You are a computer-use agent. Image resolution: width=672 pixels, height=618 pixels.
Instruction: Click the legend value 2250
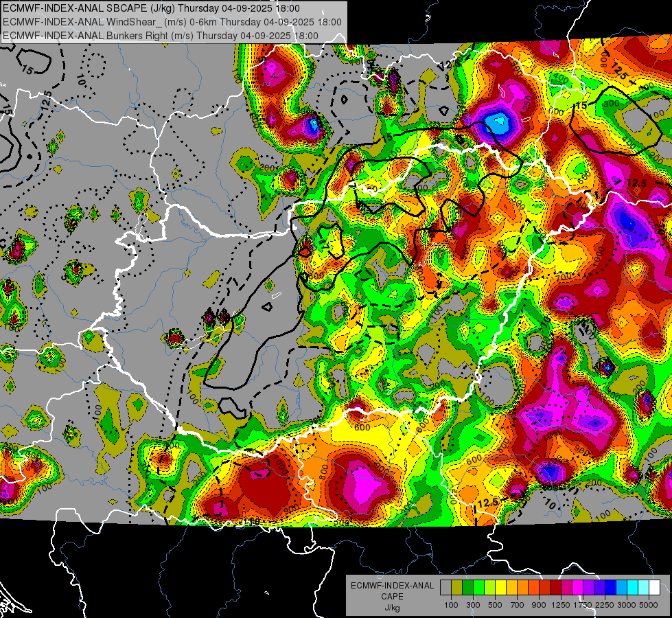[605, 605]
